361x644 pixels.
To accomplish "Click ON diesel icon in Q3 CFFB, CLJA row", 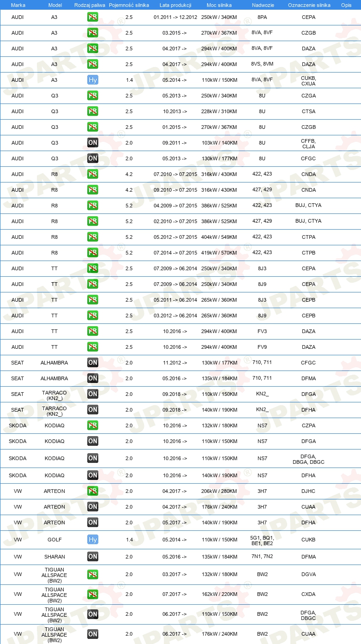I will point(93,143).
